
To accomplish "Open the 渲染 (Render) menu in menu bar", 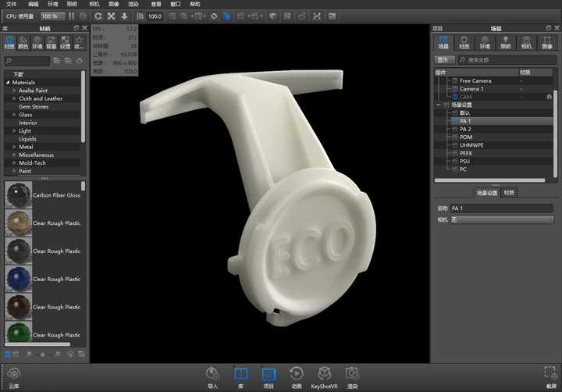I will 133,4.
